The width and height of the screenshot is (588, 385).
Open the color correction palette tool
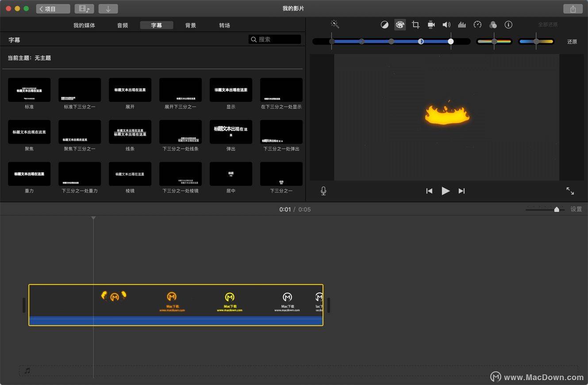400,25
